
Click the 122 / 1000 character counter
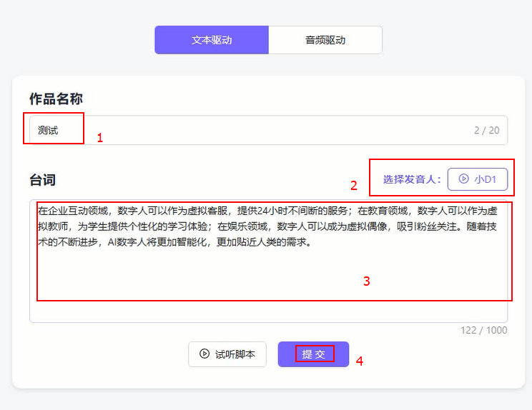click(484, 330)
